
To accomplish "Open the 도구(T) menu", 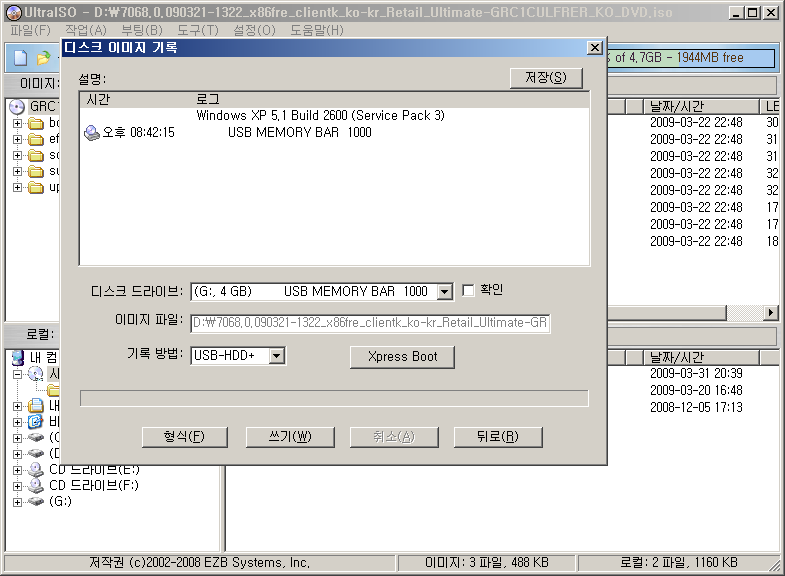I will pos(198,31).
